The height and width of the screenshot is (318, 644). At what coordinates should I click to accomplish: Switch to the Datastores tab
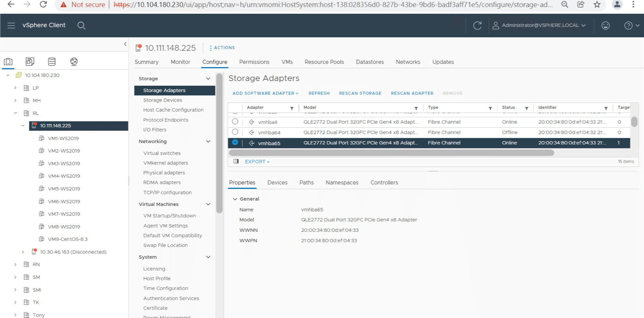pos(370,62)
